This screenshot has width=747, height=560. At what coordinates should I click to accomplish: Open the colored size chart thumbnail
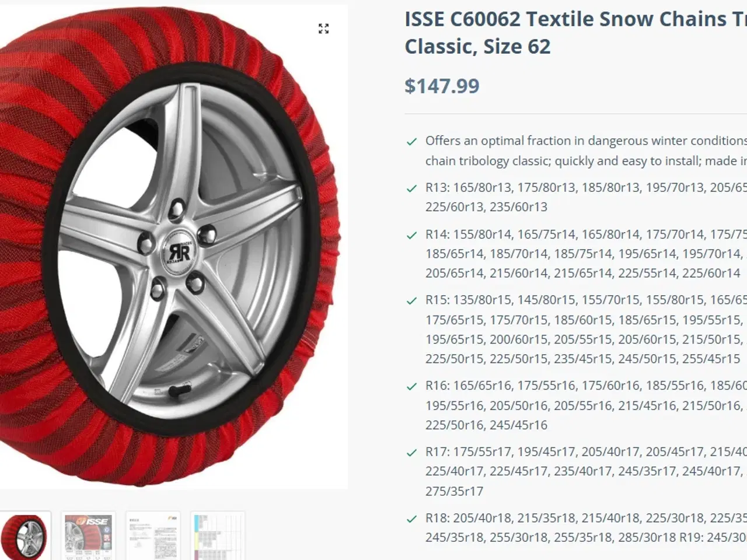click(217, 537)
